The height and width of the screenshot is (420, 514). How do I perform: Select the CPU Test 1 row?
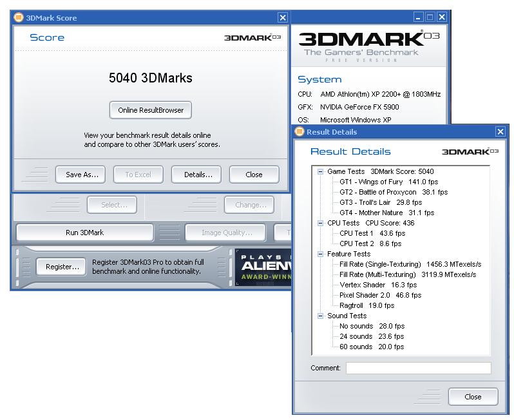click(x=372, y=233)
